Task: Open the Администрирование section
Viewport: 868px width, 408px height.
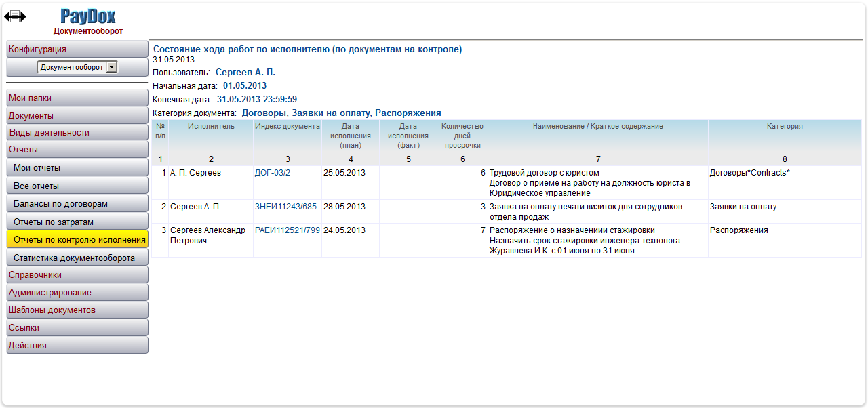Action: [77, 293]
